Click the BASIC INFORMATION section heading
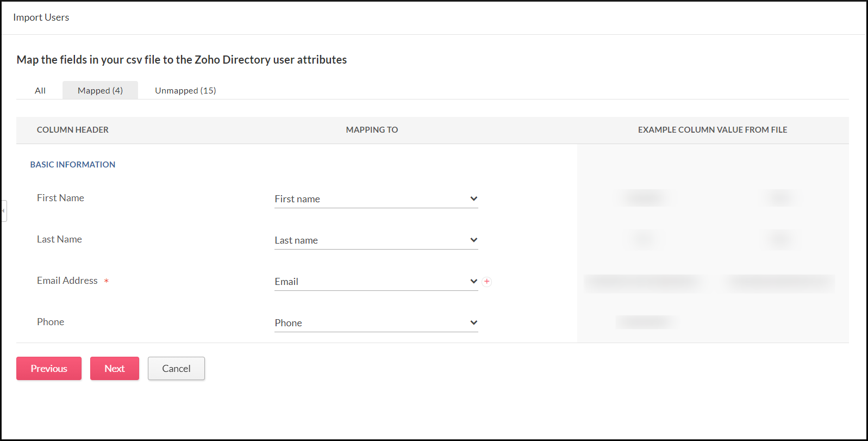868x441 pixels. pos(73,165)
